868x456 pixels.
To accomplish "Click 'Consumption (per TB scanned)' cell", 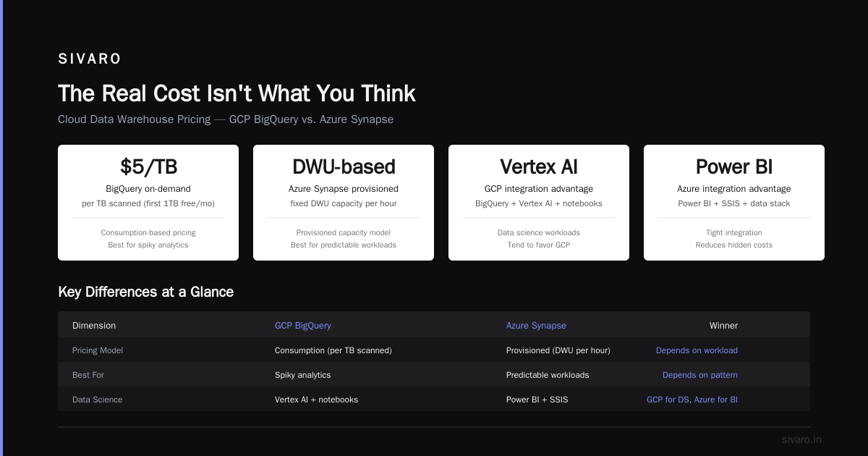I will pos(333,350).
